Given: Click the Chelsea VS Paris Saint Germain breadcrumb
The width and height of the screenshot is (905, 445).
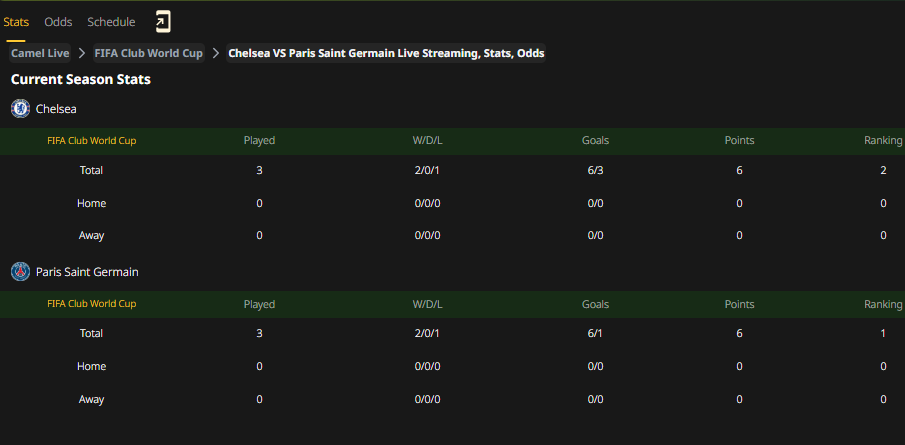Looking at the screenshot, I should point(386,53).
